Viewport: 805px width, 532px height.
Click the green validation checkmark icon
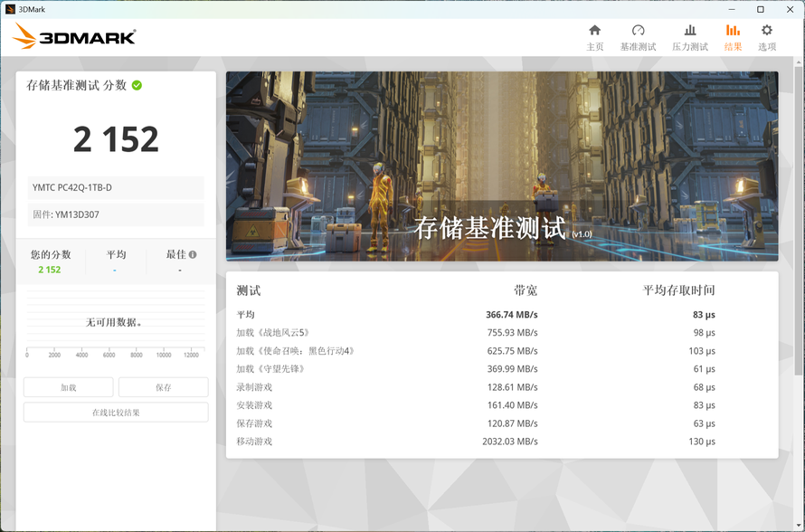pos(137,85)
